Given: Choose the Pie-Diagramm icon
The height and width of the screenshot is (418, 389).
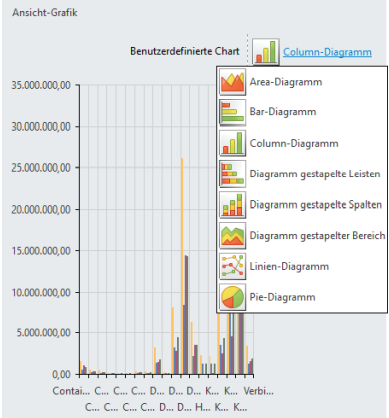Looking at the screenshot, I should click(x=233, y=297).
